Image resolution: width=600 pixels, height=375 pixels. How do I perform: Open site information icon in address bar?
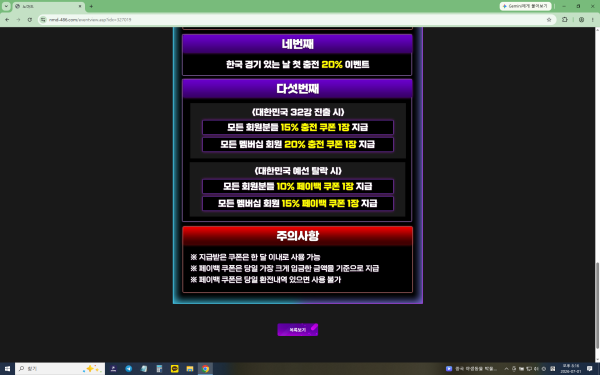43,20
